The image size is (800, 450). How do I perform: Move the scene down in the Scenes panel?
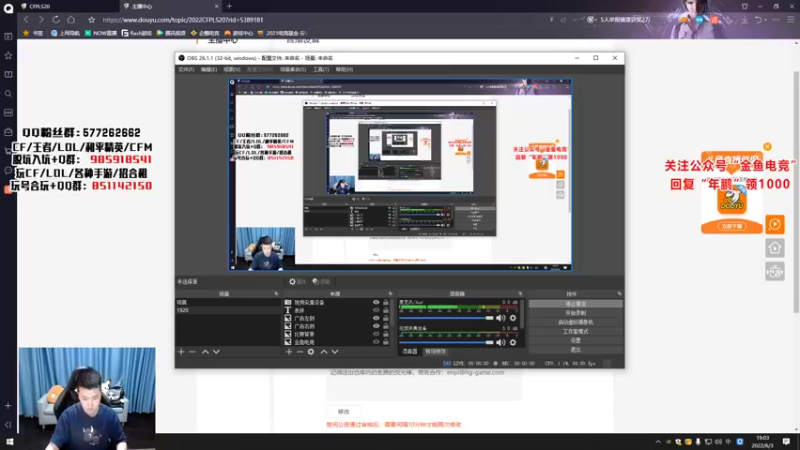tap(216, 352)
